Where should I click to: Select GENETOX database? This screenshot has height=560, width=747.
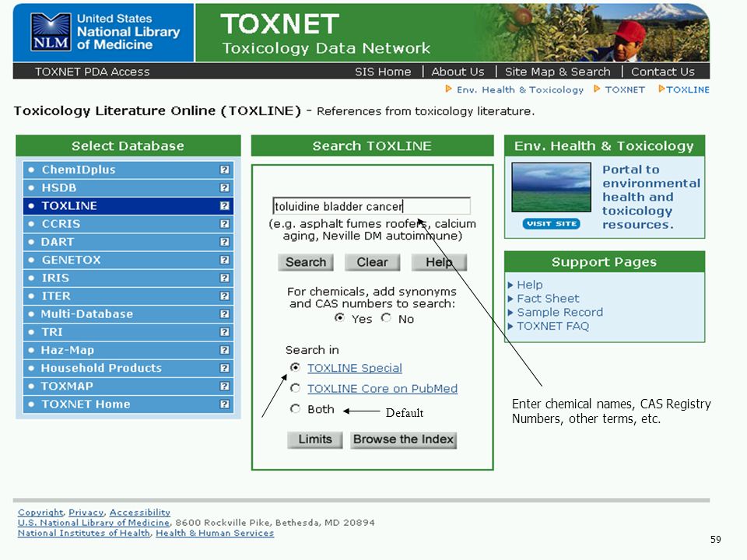click(x=128, y=260)
